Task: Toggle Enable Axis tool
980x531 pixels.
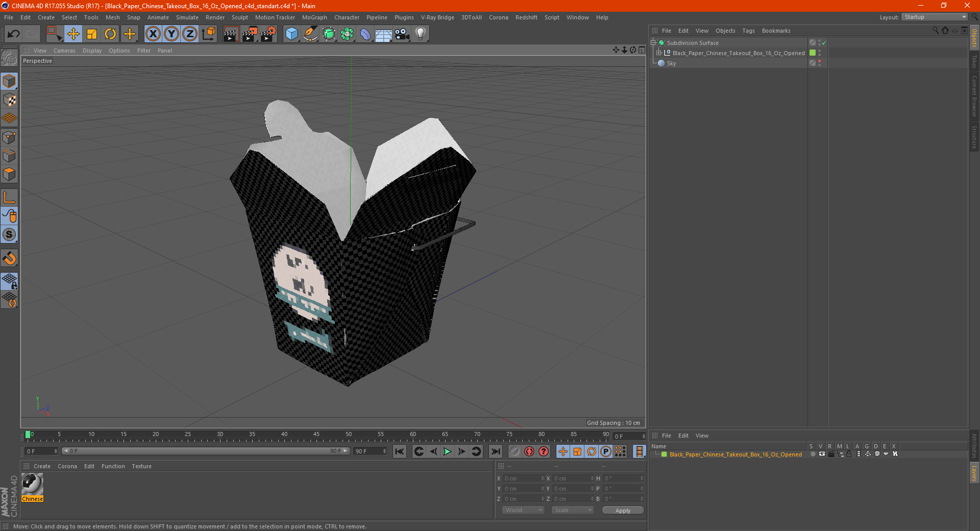Action: tap(10, 198)
